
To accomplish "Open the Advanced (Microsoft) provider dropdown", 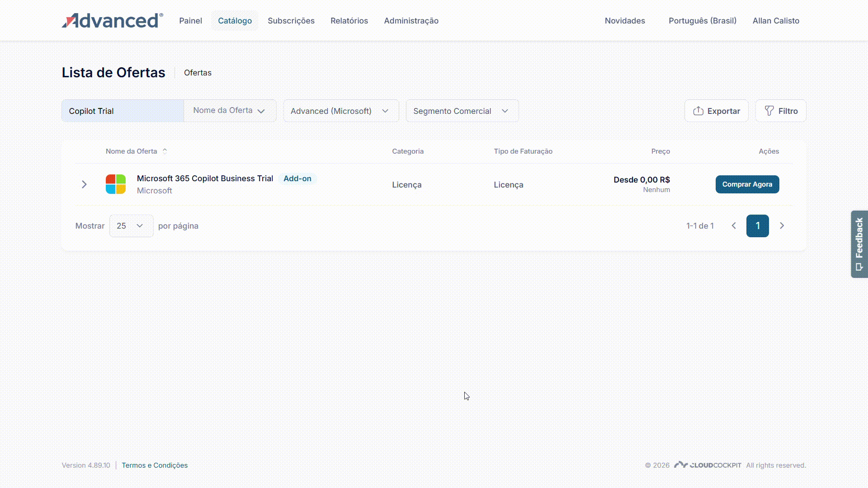I will pyautogui.click(x=341, y=111).
